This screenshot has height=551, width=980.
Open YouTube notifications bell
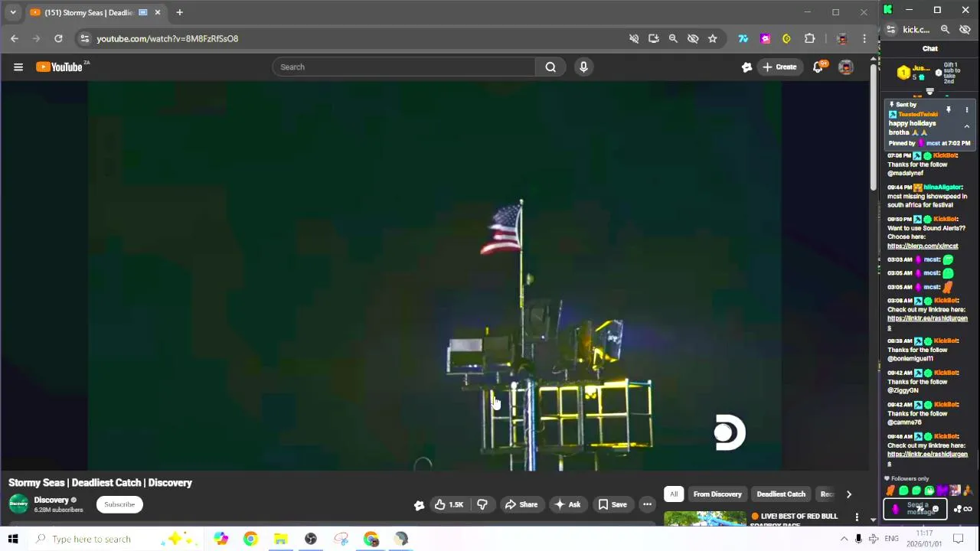point(818,67)
